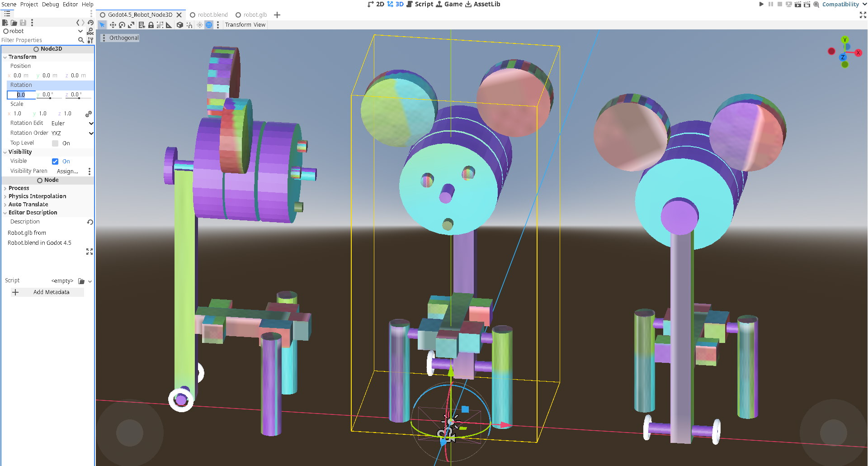Screen dimensions: 868x466
Task: Click the Add Metadata button
Action: coord(47,292)
